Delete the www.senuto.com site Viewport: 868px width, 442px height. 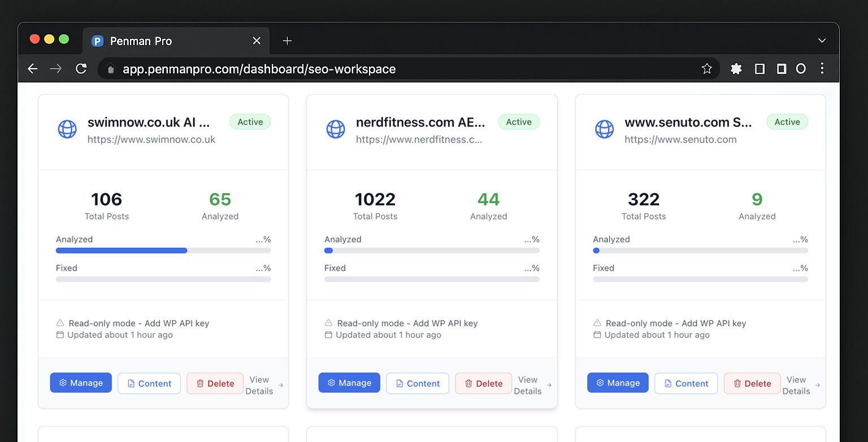[752, 383]
